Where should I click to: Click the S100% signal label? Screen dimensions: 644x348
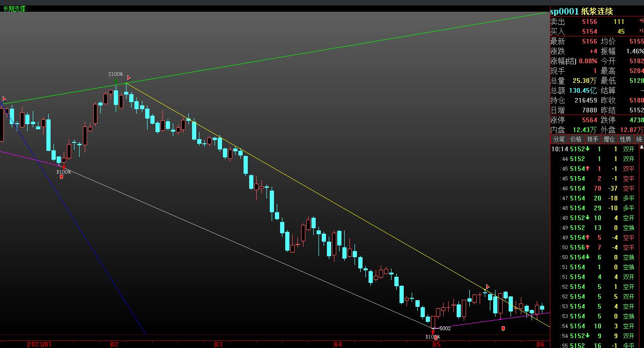[116, 74]
